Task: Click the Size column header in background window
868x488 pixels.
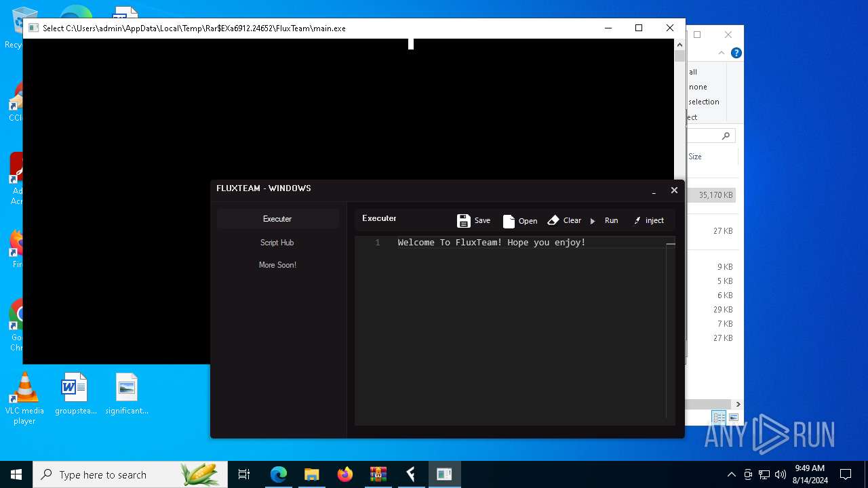Action: tap(695, 157)
